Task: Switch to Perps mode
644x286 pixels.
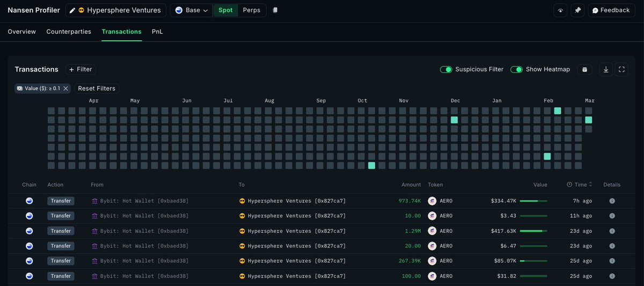Action: click(x=251, y=10)
